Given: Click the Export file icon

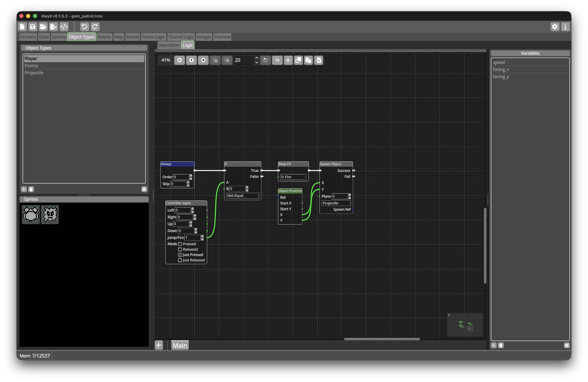Looking at the screenshot, I should 53,27.
